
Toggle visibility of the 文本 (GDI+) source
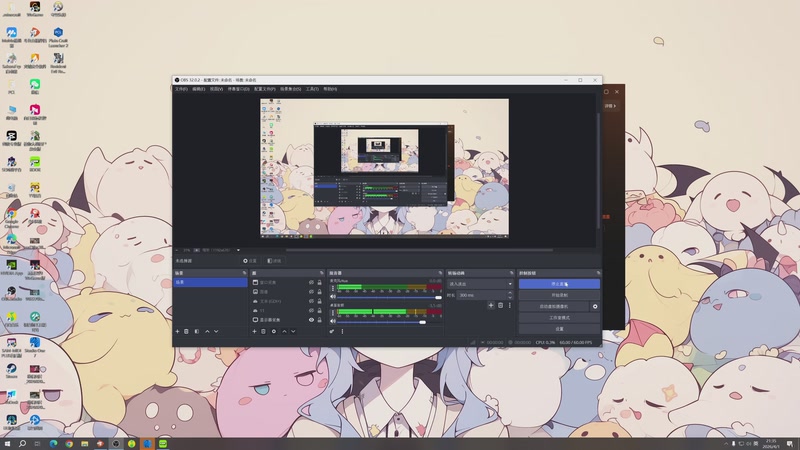(311, 301)
